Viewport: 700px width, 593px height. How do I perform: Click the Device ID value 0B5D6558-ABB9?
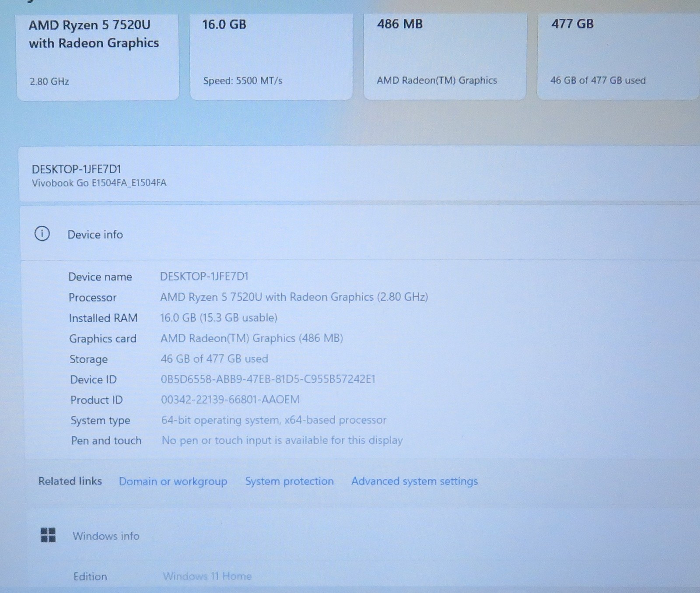pyautogui.click(x=268, y=379)
